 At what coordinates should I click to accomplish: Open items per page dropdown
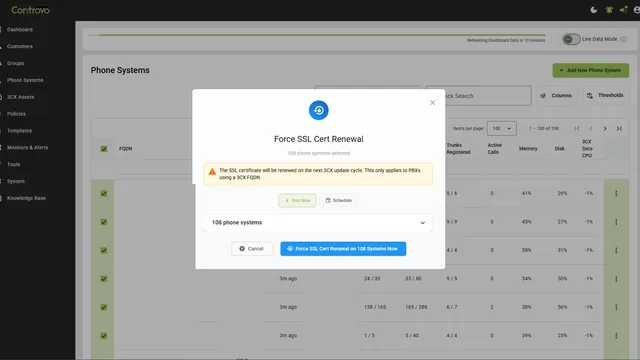coord(502,129)
